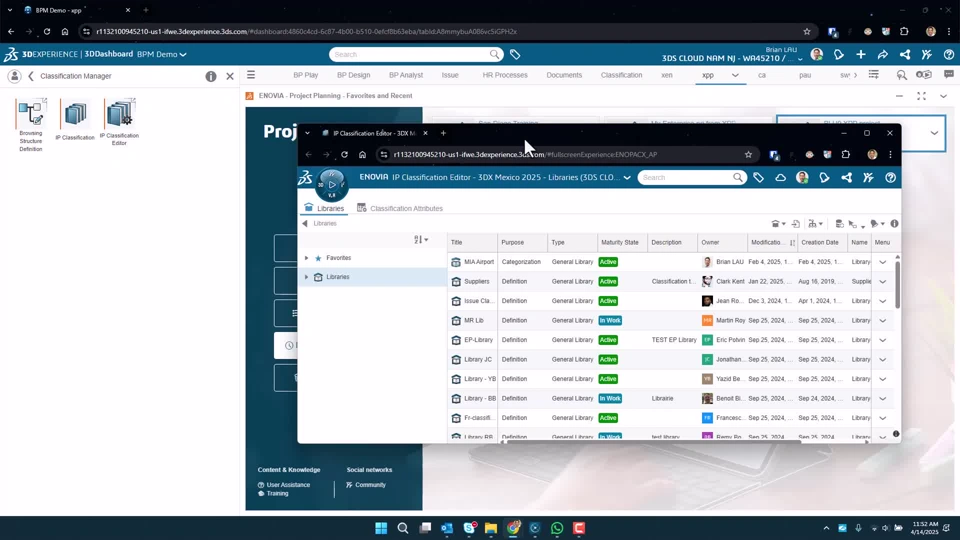Open notifications in IP Classification Editor bar

click(x=825, y=178)
